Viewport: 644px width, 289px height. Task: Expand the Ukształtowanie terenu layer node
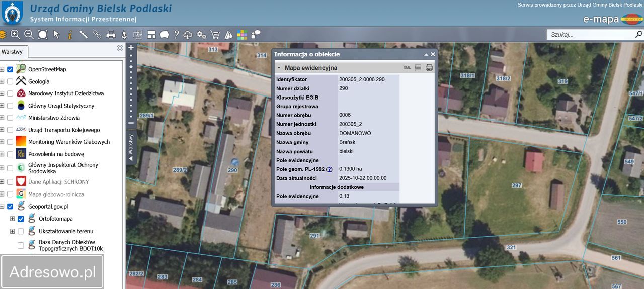(13, 231)
